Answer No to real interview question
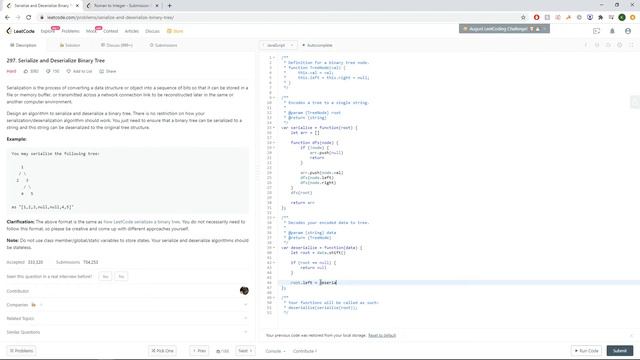The width and height of the screenshot is (640, 360). pyautogui.click(x=121, y=276)
